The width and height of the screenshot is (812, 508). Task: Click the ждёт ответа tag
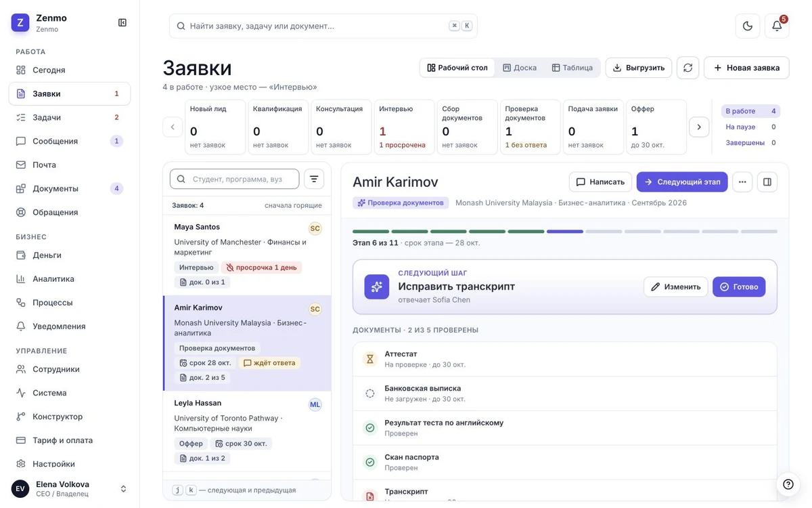pyautogui.click(x=269, y=363)
